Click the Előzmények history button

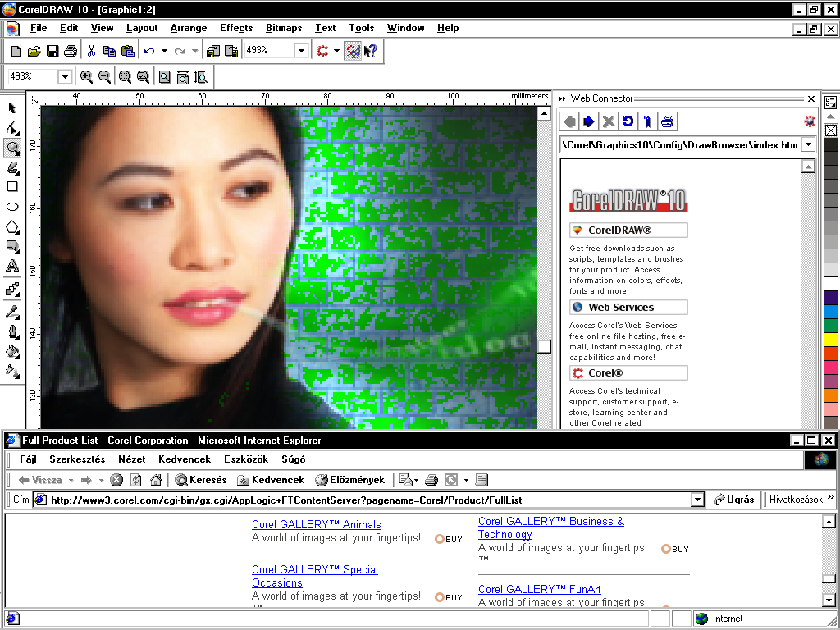pyautogui.click(x=349, y=480)
